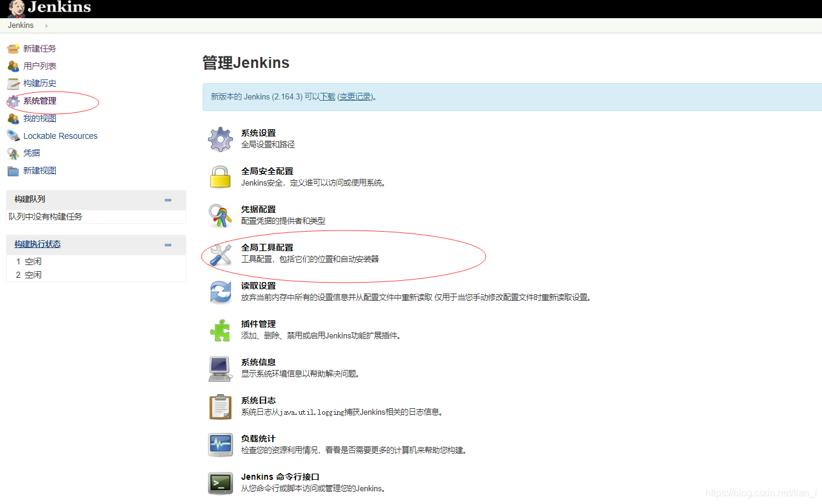Open the 变更记录 link
822x504 pixels.
click(x=354, y=96)
